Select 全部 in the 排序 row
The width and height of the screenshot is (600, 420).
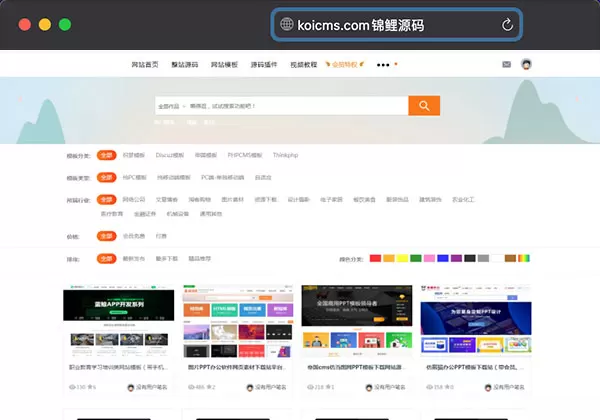[x=106, y=259]
